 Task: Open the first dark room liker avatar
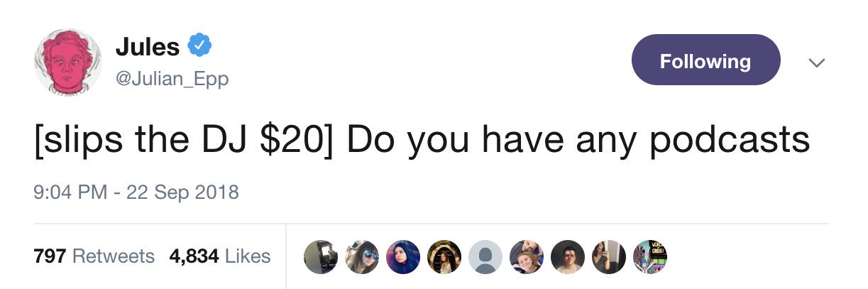coord(322,256)
